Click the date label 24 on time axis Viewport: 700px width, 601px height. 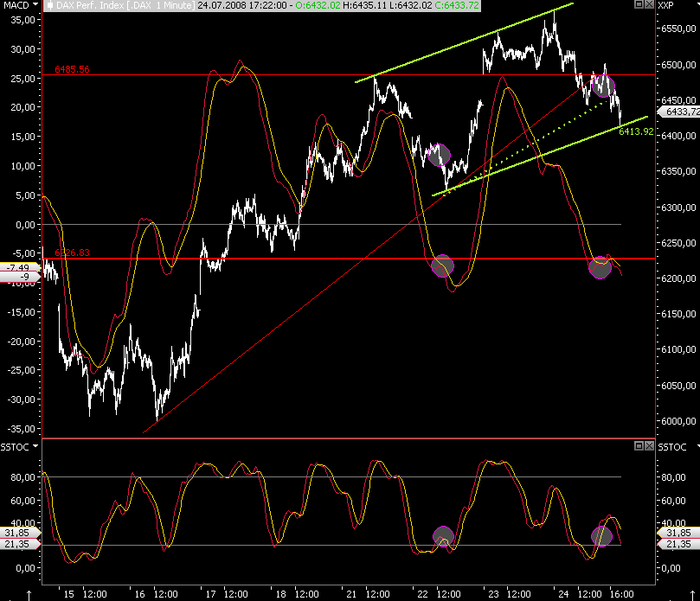pyautogui.click(x=563, y=594)
